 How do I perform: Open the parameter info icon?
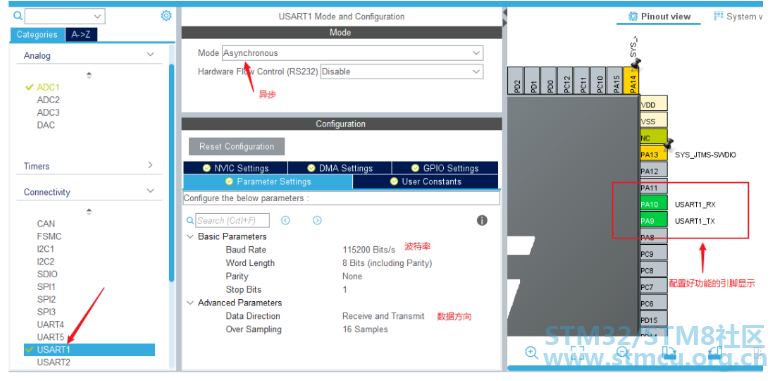[x=482, y=220]
